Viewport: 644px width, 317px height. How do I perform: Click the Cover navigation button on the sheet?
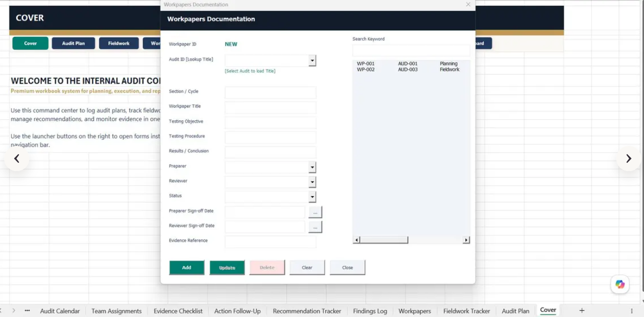click(30, 43)
